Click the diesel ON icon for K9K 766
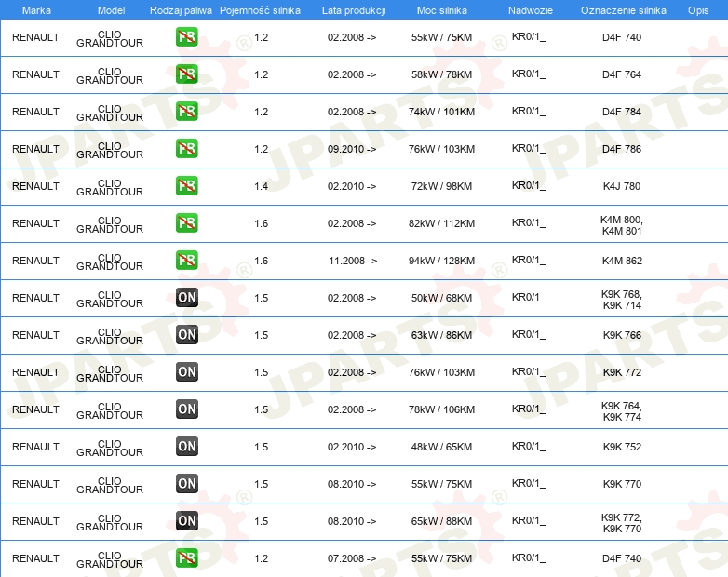 click(186, 335)
